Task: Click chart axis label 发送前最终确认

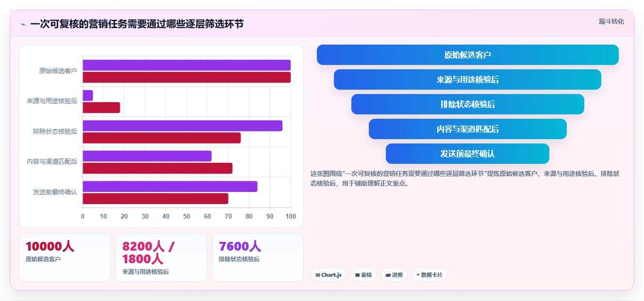Action: (x=55, y=192)
